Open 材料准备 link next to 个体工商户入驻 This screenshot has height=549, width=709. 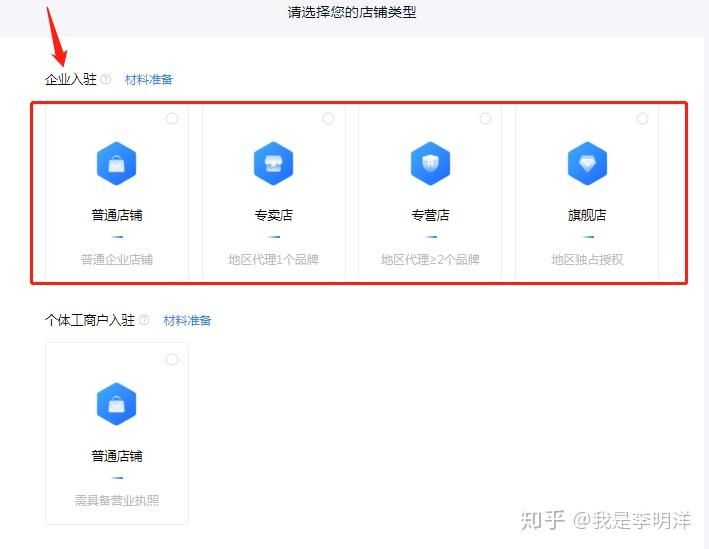(187, 321)
